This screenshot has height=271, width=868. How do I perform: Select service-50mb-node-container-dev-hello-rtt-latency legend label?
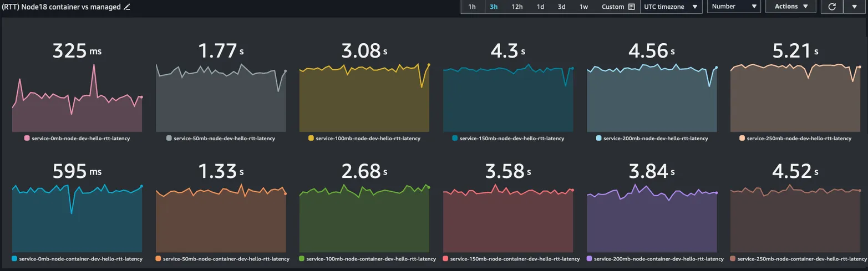pos(226,259)
